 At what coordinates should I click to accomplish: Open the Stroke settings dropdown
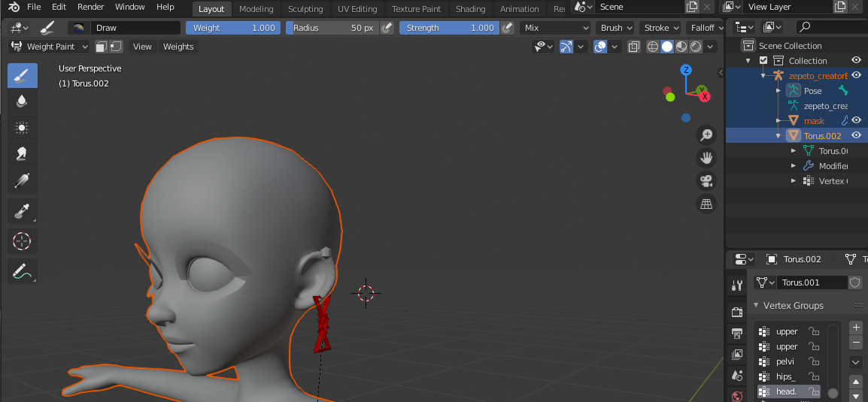click(660, 28)
